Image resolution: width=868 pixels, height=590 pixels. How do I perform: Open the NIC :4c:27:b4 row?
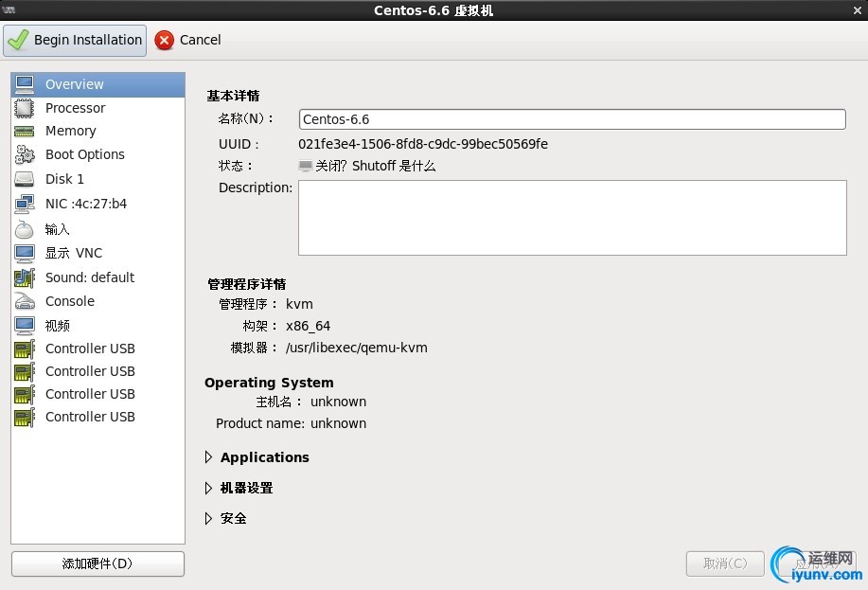pos(98,204)
